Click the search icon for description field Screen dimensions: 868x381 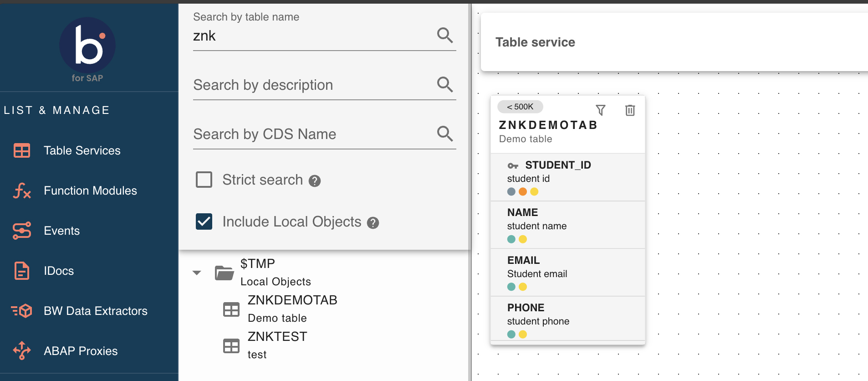[x=444, y=84]
